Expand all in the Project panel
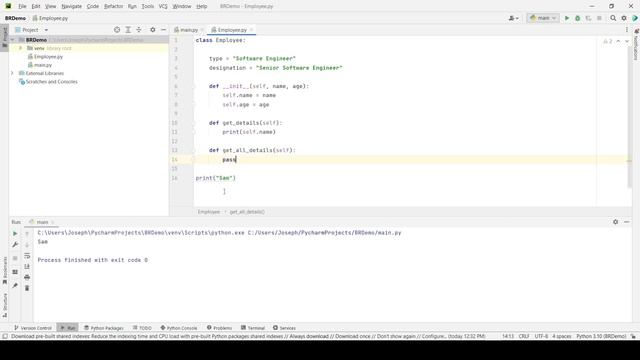The image size is (640, 360). coord(128,30)
